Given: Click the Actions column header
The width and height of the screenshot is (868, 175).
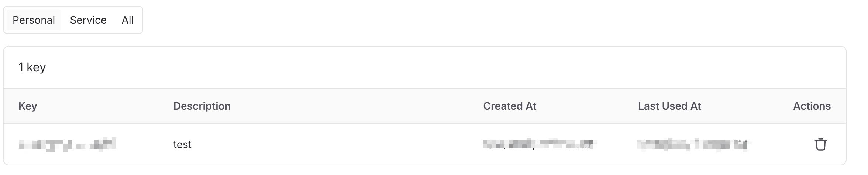Looking at the screenshot, I should click(x=812, y=106).
